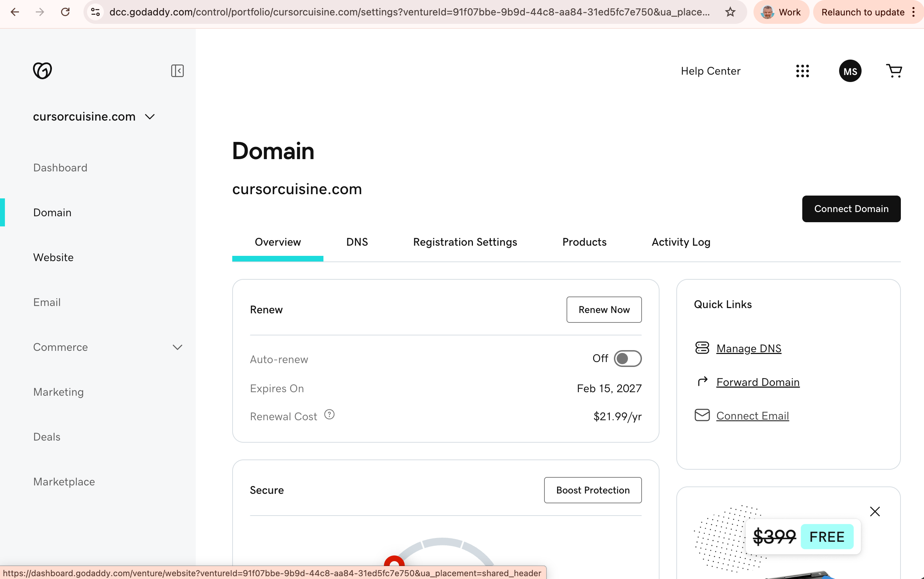The width and height of the screenshot is (924, 579).
Task: Click the MS account avatar
Action: (850, 71)
